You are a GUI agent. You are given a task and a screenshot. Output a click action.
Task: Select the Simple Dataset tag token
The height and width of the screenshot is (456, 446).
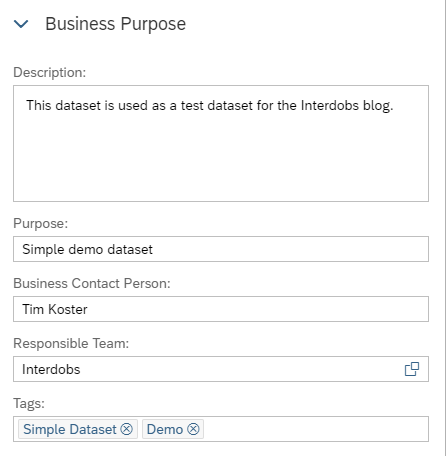(70, 429)
